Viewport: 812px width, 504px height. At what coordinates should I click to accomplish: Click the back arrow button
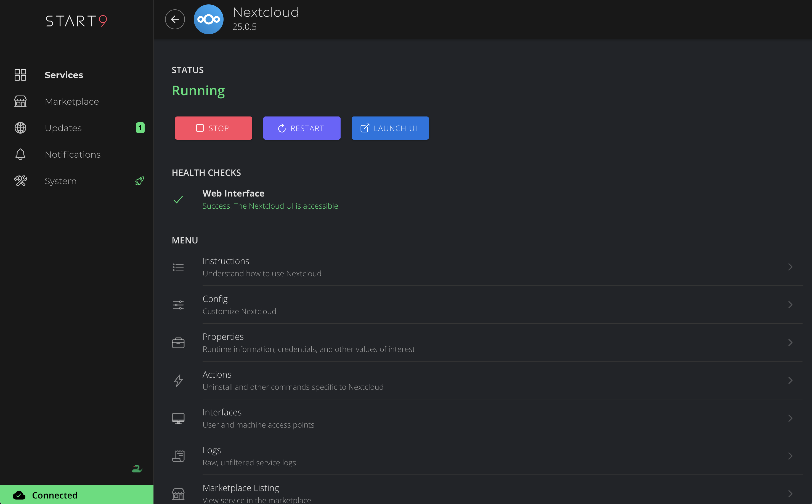point(175,19)
